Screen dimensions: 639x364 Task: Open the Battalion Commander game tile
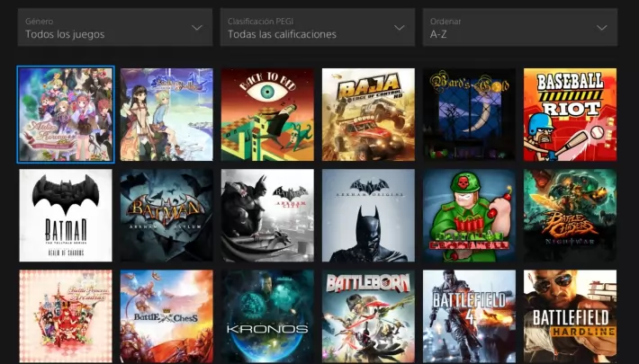470,216
